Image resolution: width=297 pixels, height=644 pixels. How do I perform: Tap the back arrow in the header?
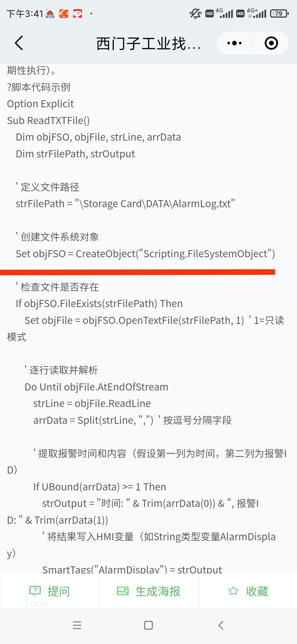click(19, 43)
